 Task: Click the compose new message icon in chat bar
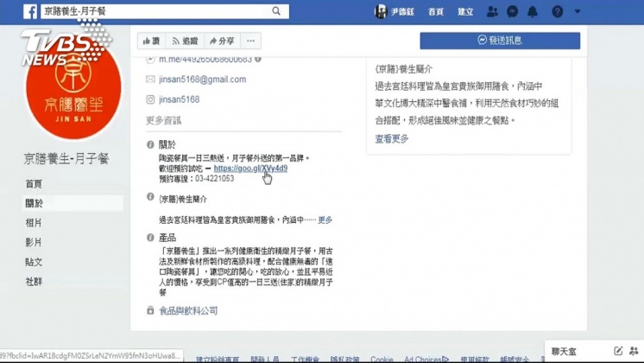tap(618, 351)
